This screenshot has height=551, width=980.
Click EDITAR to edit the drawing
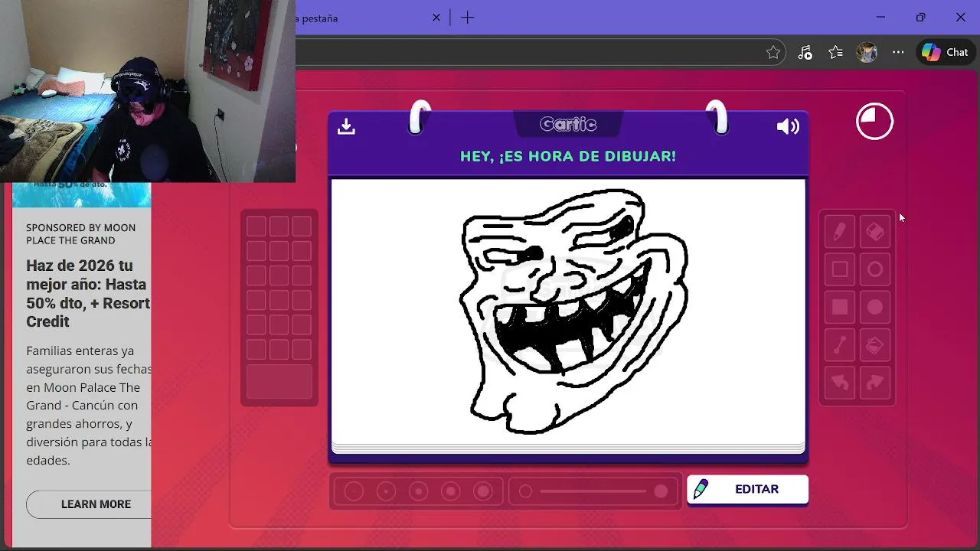point(747,489)
